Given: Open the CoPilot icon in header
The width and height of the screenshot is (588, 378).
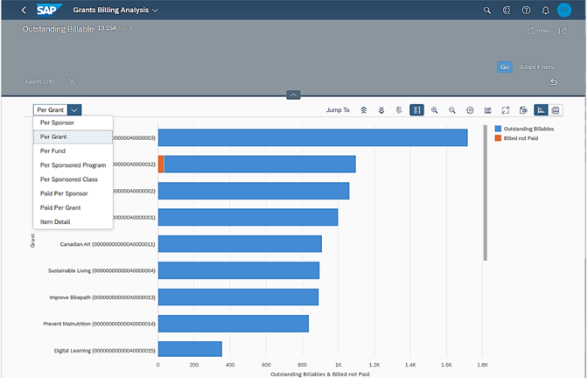Looking at the screenshot, I should (507, 10).
